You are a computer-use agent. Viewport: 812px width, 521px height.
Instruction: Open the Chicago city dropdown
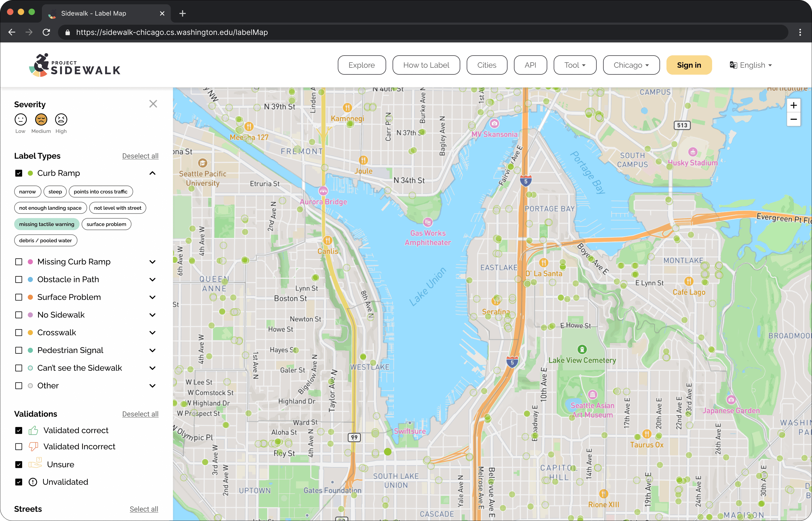point(631,65)
